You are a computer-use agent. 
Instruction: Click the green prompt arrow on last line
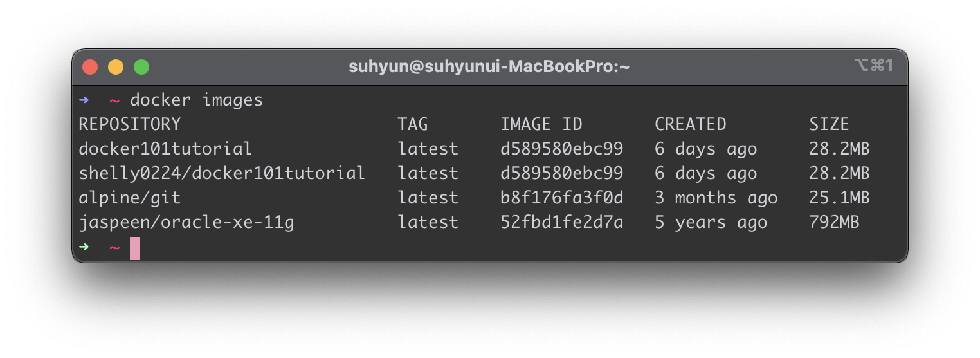pos(84,247)
